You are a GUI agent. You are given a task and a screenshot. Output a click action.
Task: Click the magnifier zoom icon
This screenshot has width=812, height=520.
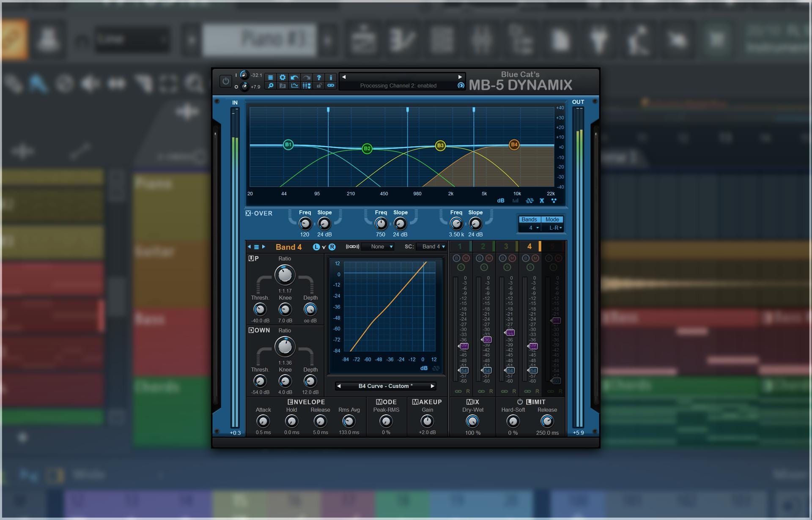click(x=270, y=85)
